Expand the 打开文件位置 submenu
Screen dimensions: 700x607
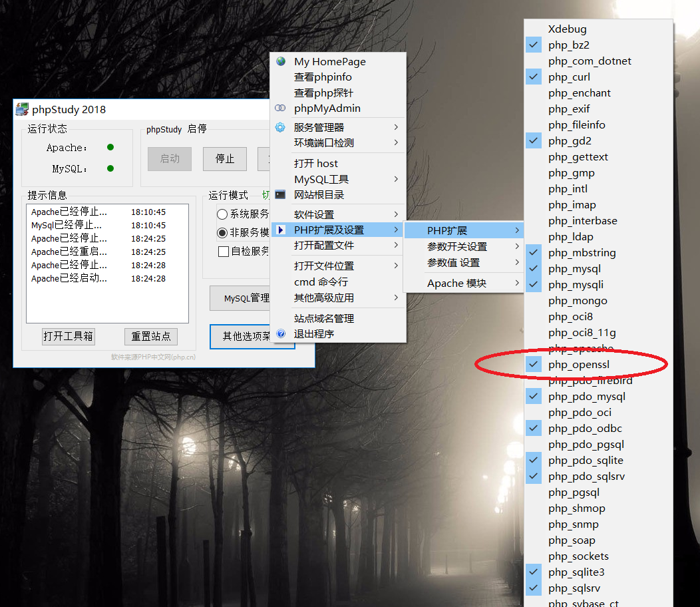(x=339, y=266)
